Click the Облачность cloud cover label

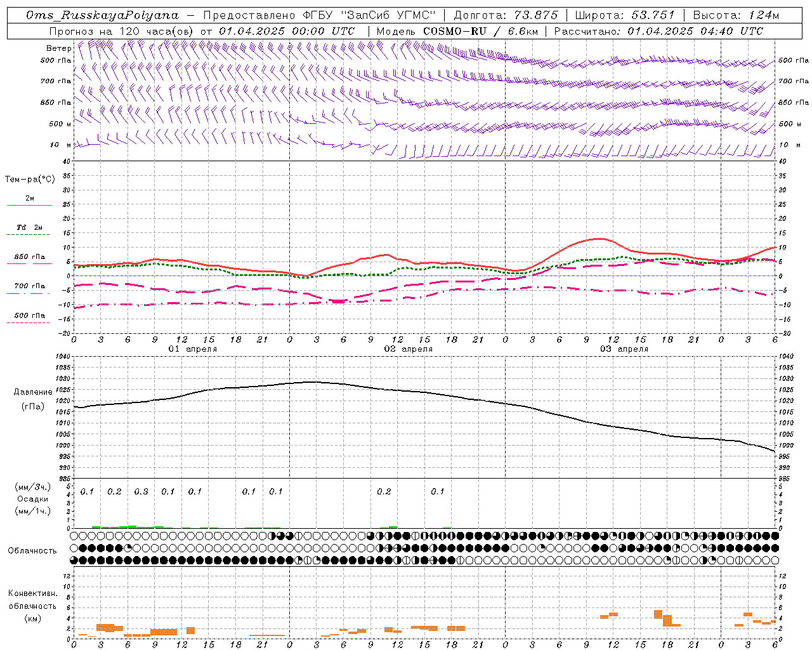tap(32, 551)
